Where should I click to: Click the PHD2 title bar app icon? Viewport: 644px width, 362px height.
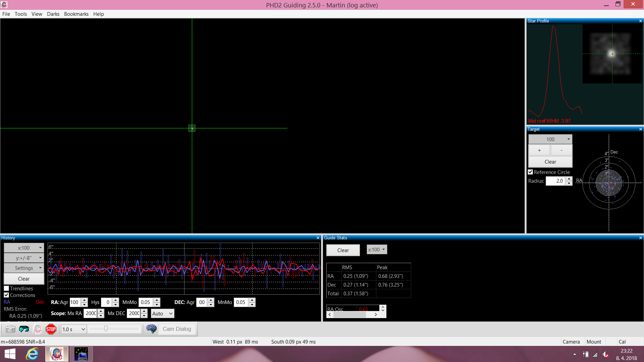[4, 5]
